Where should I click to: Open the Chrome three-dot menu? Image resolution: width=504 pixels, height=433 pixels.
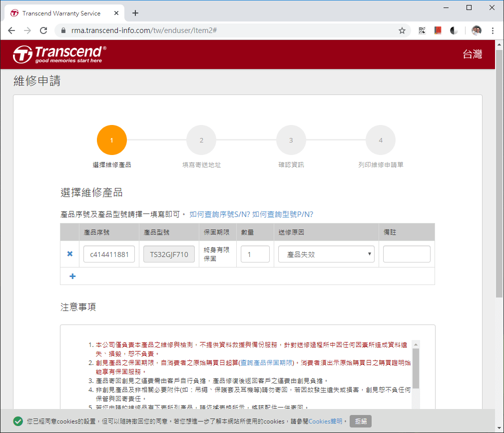point(492,30)
